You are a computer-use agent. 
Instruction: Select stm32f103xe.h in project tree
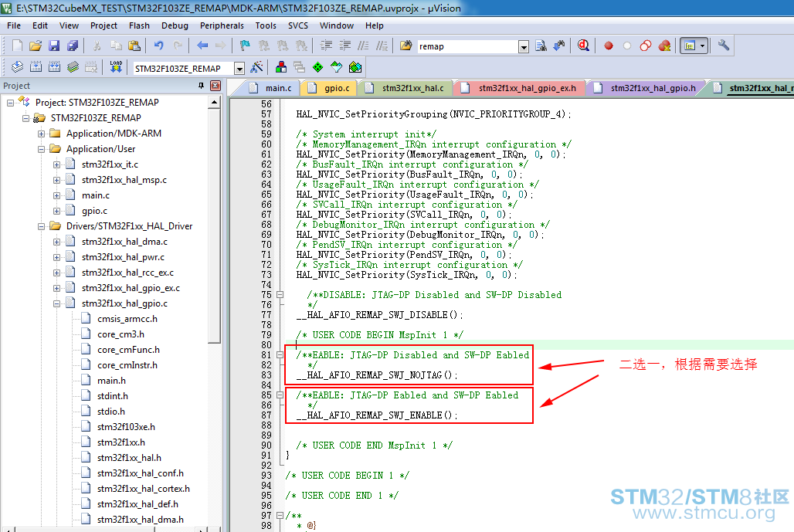tap(126, 427)
